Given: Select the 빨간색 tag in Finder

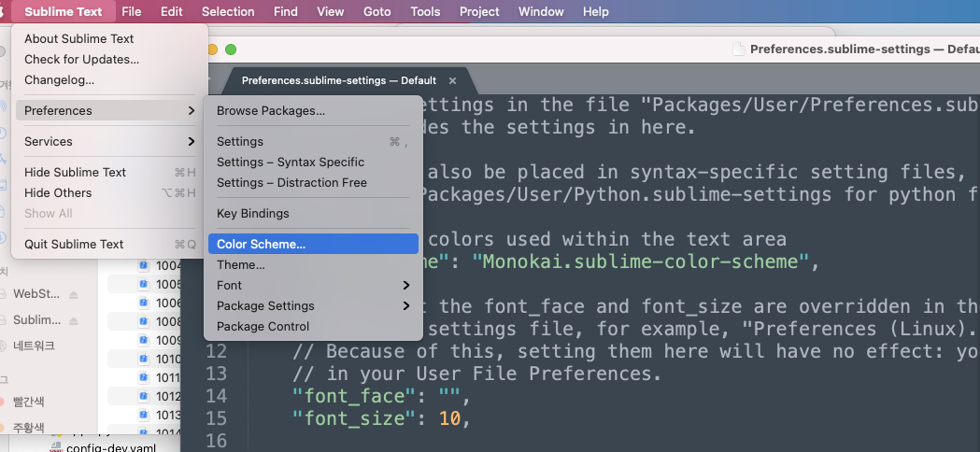Looking at the screenshot, I should coord(29,402).
